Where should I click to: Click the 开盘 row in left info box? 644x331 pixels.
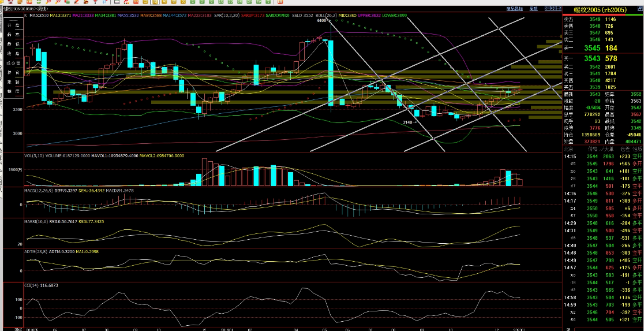[13, 25]
